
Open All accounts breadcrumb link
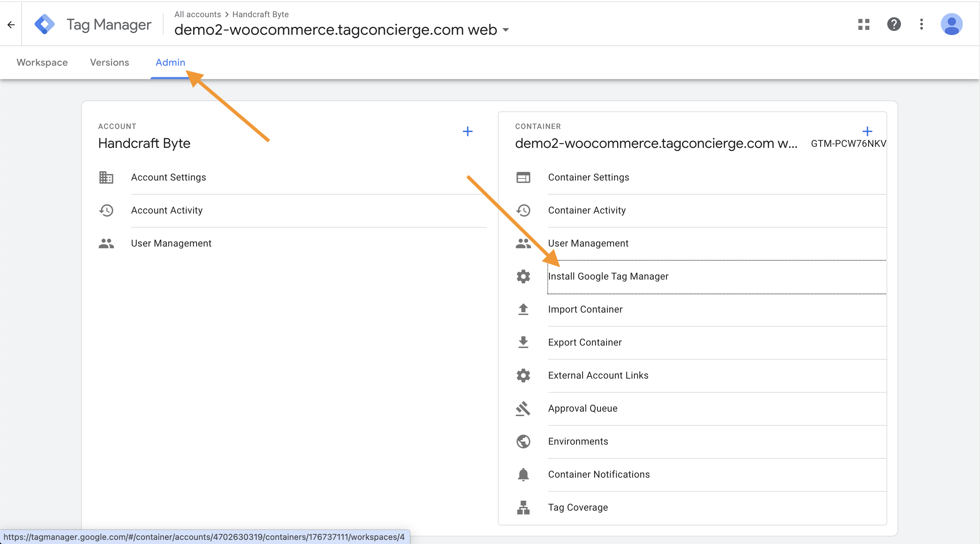pyautogui.click(x=198, y=14)
